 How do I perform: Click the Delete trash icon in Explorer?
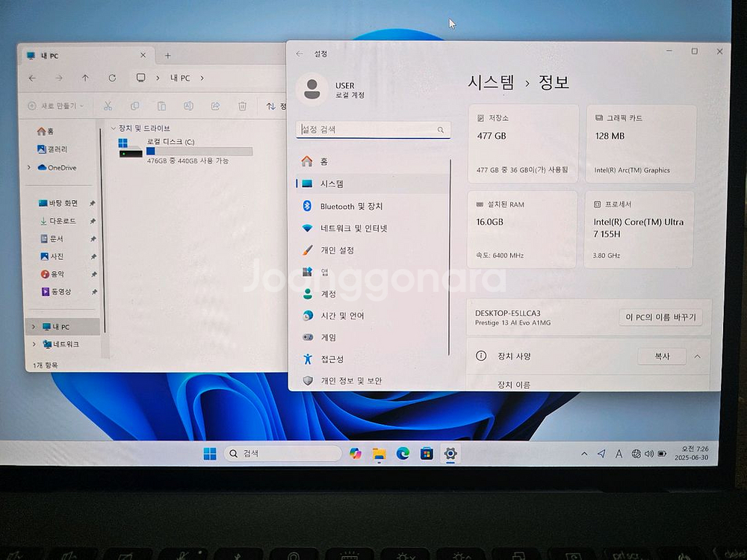coord(242,106)
